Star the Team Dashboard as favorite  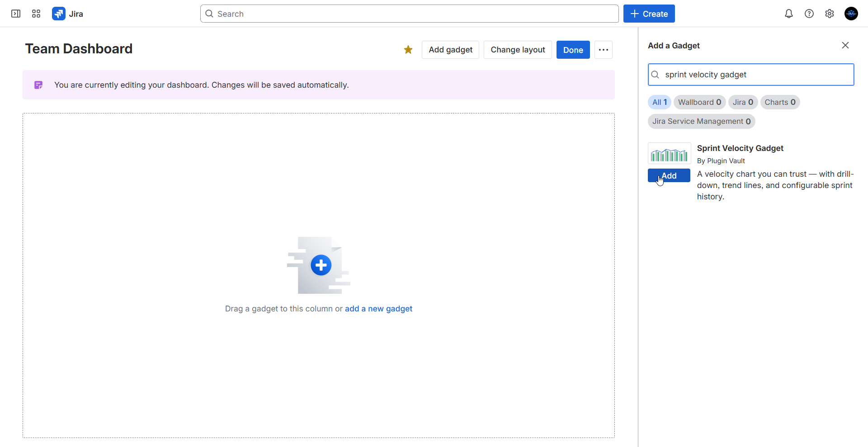(x=408, y=50)
